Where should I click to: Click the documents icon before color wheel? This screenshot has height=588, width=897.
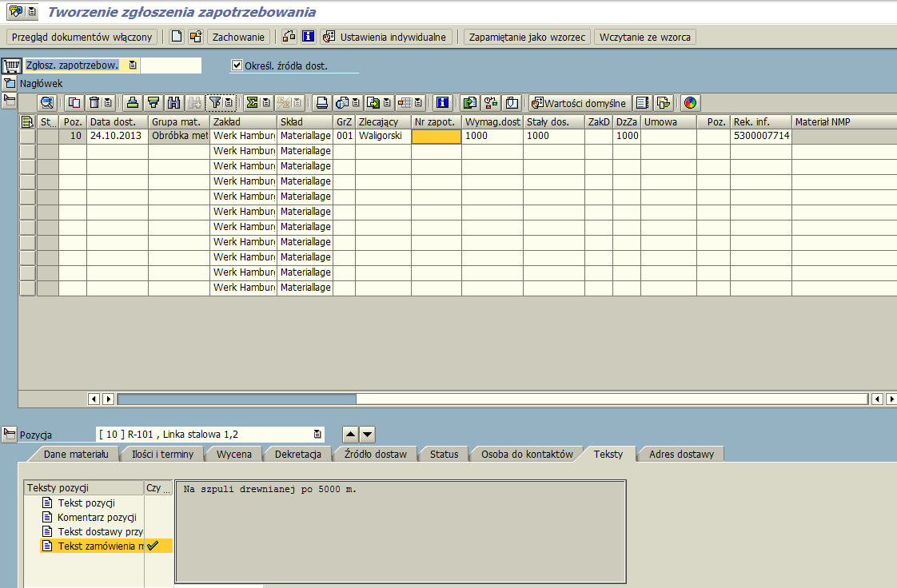pyautogui.click(x=664, y=103)
